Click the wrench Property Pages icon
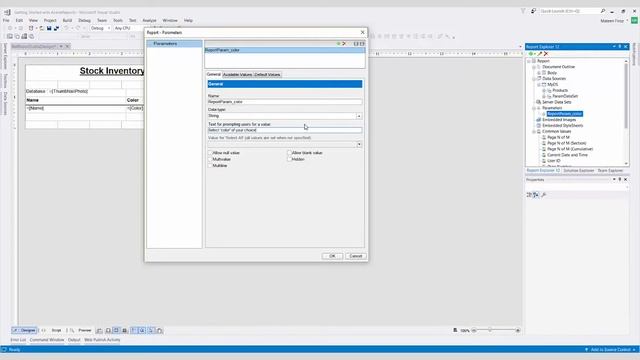The height and width of the screenshot is (360, 640). (544, 195)
